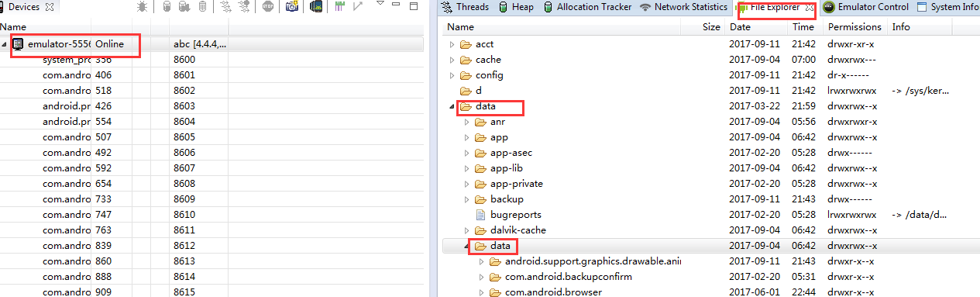Click the backup folder icon
This screenshot has height=297, width=980.
[x=480, y=199]
